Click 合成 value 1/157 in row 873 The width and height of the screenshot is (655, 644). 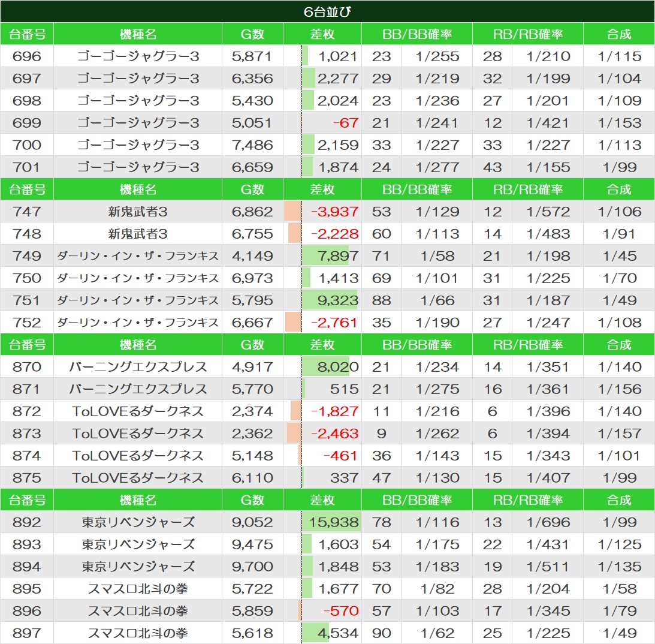[x=619, y=433]
